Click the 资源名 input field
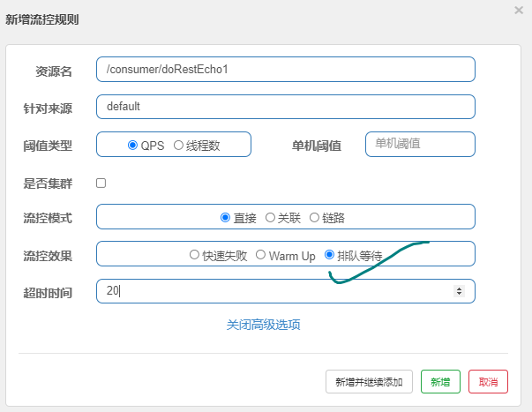 click(x=285, y=69)
